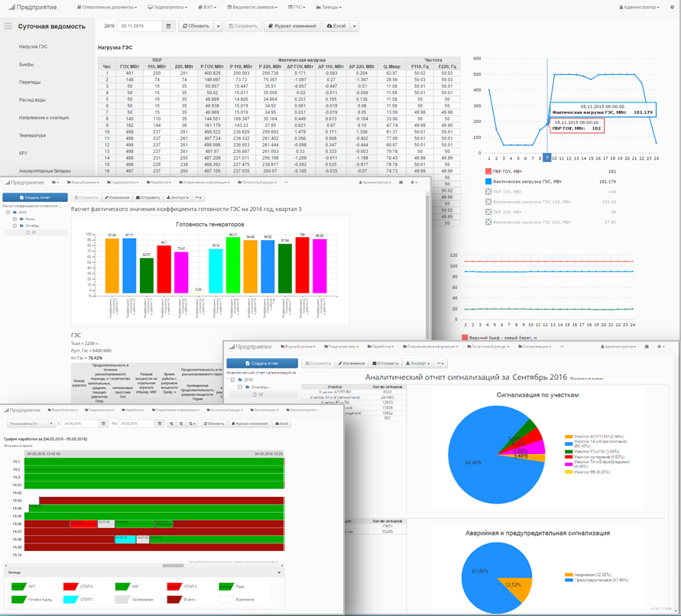
Task: Click Создать отчет button in analytics report window
Action: click(x=262, y=363)
